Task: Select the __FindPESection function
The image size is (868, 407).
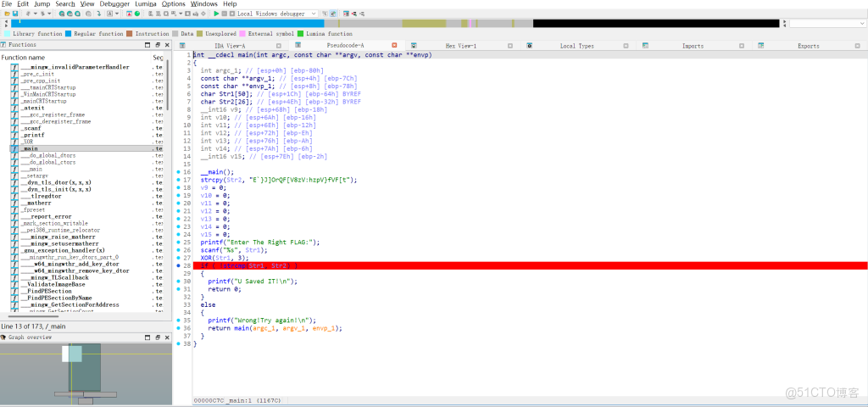Action: pos(87,292)
